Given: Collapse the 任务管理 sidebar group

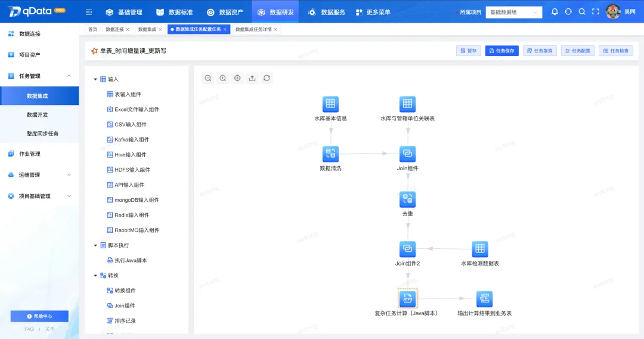Looking at the screenshot, I should tap(69, 76).
